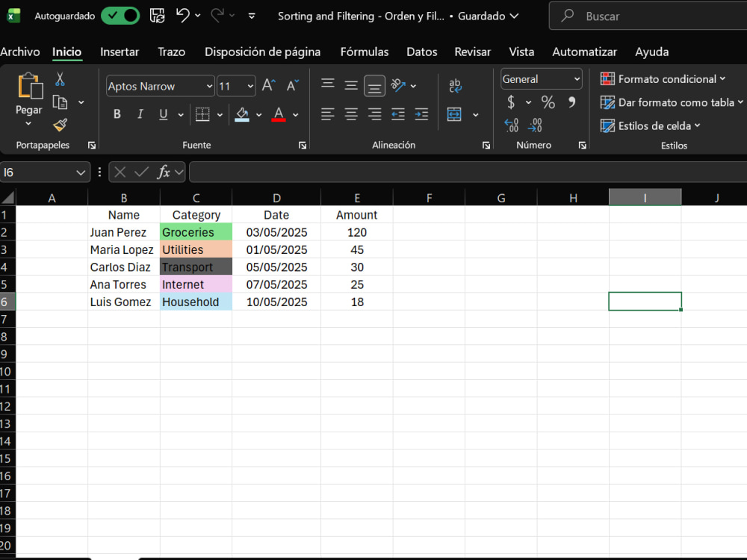Screen dimensions: 747x560
Task: Align text to middle of cell
Action: [351, 86]
